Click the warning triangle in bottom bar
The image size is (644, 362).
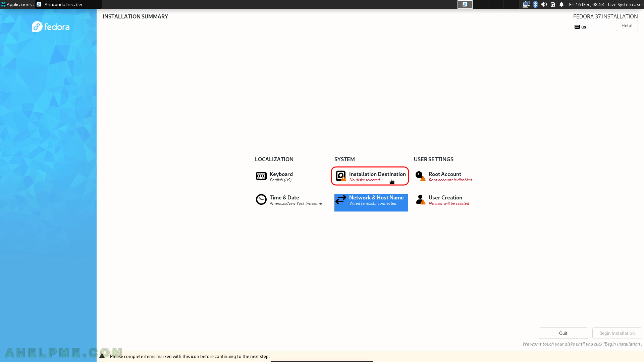click(x=102, y=356)
